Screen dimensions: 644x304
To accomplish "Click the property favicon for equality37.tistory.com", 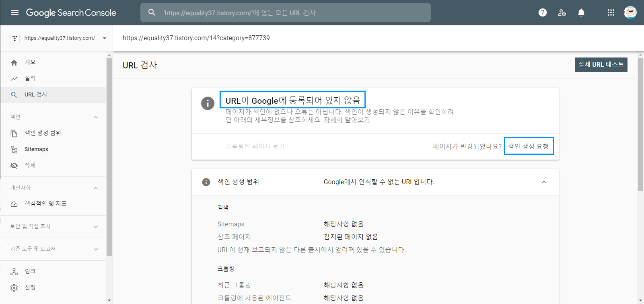I will click(15, 38).
